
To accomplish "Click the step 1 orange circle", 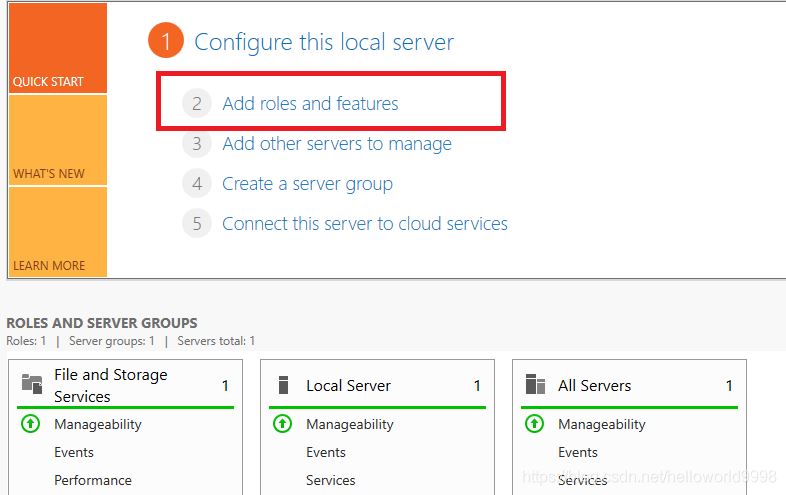I will [166, 42].
